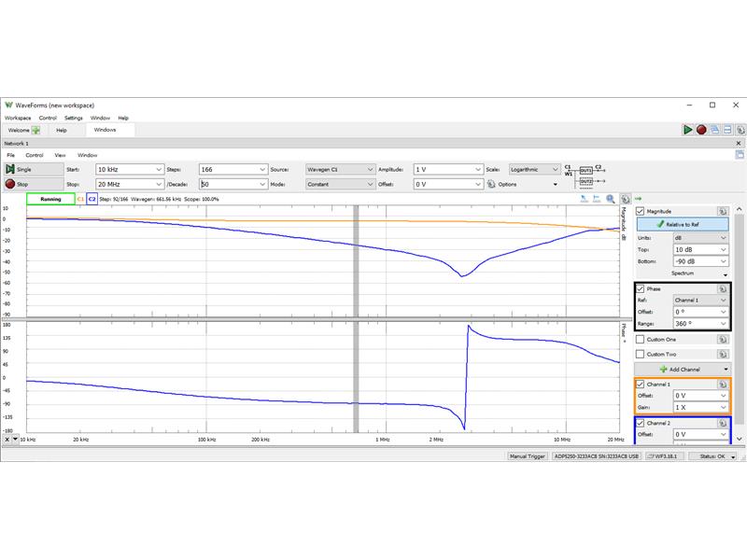
Task: Click the green arrow above Magnitude panel
Action: coord(639,199)
